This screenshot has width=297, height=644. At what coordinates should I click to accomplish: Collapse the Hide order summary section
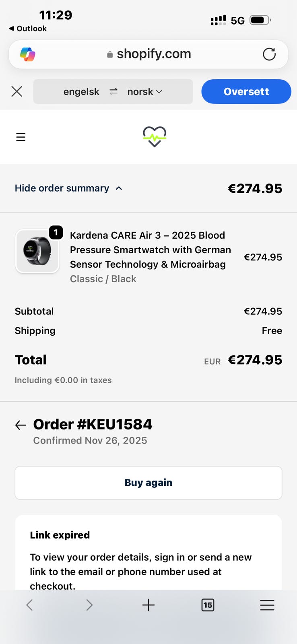(x=68, y=188)
